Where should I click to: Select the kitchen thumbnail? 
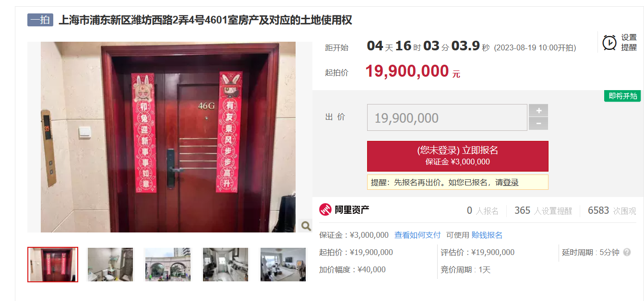click(x=226, y=265)
